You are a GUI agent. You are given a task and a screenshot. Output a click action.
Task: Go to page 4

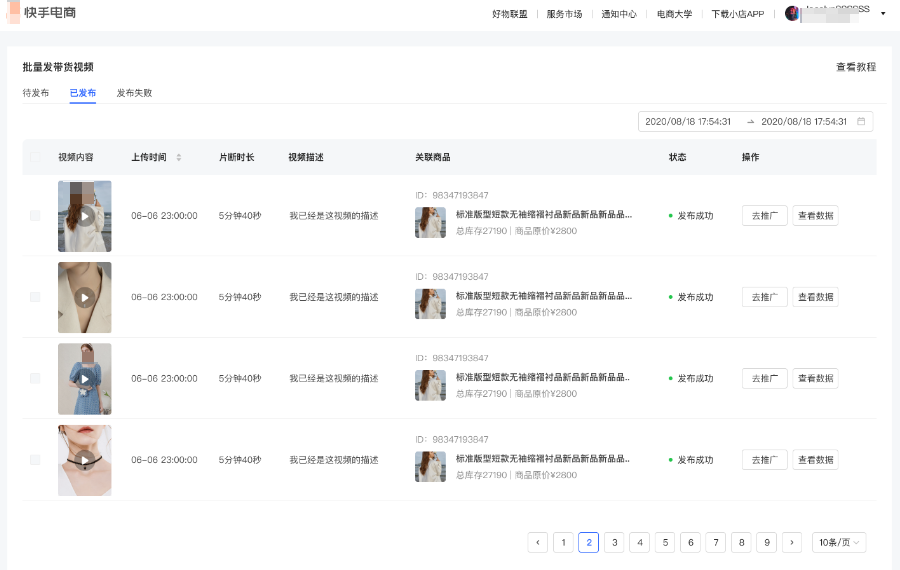(x=640, y=542)
